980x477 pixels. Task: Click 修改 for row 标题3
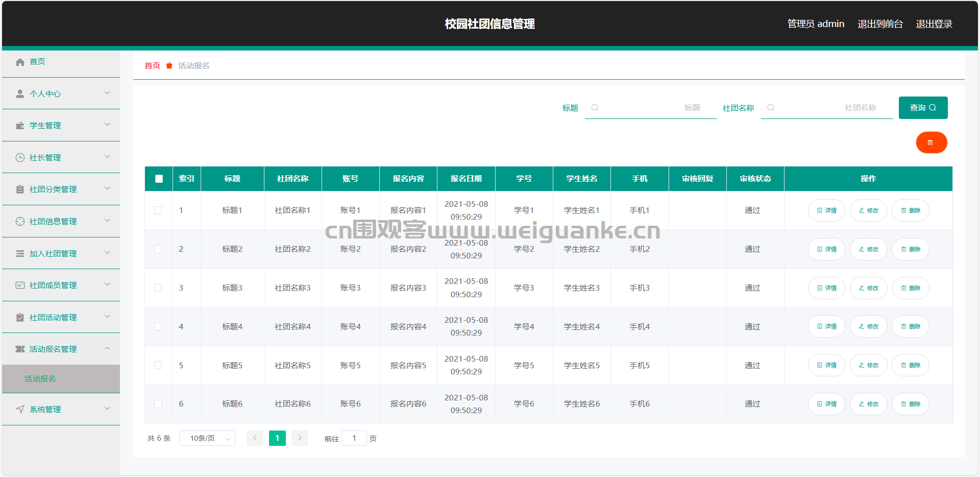point(869,288)
